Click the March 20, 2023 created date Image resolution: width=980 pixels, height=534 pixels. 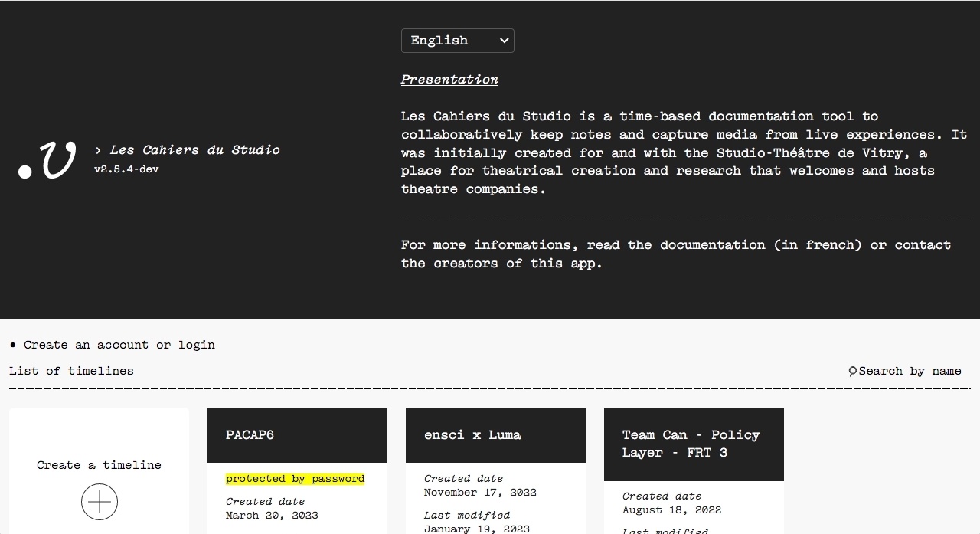pyautogui.click(x=272, y=516)
